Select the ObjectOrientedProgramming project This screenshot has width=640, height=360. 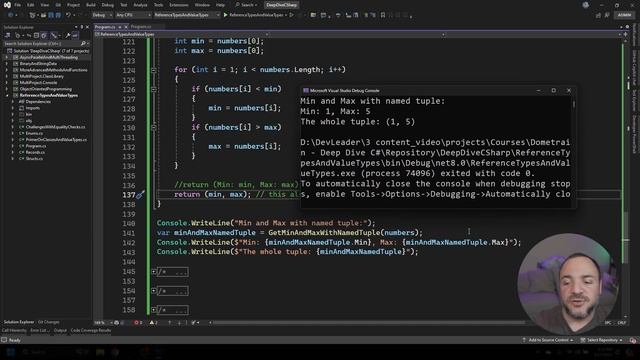point(45,89)
